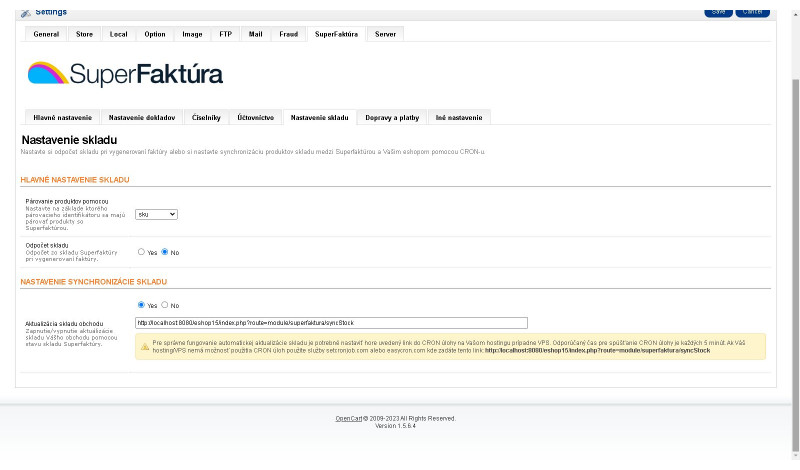
Task: Click the Odpočet skladu label
Action: [47, 245]
